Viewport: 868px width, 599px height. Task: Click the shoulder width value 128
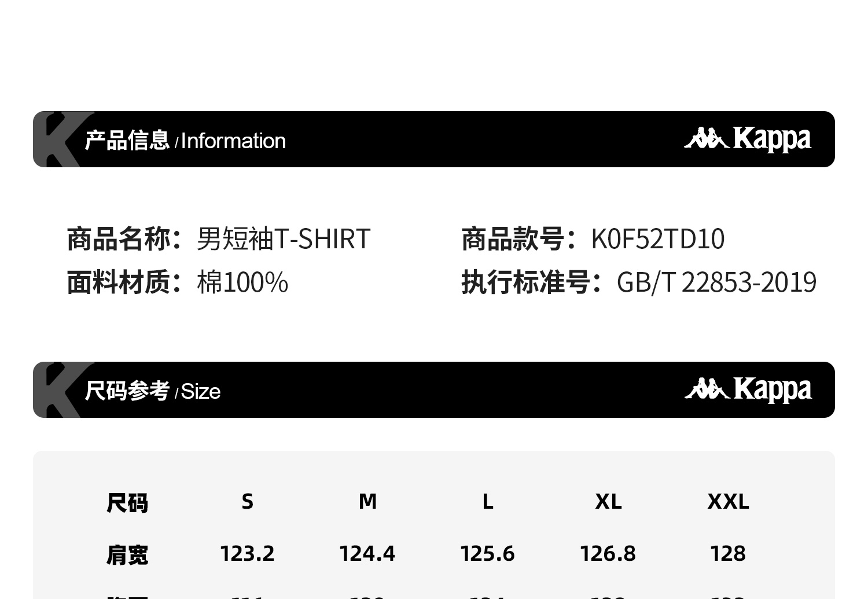pos(728,554)
